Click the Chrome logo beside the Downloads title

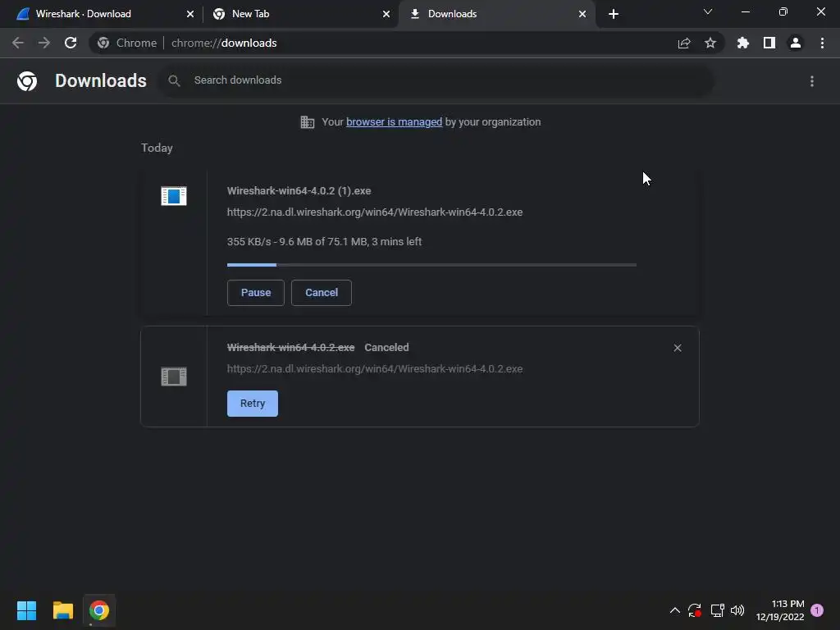tap(27, 81)
